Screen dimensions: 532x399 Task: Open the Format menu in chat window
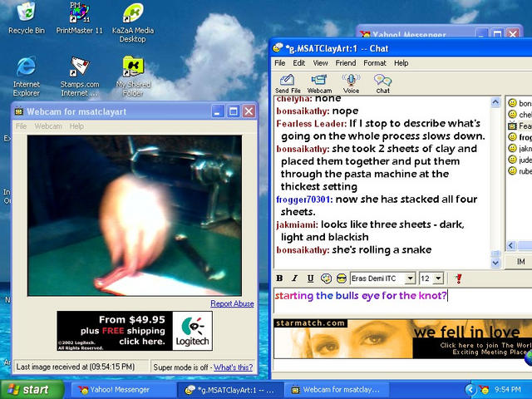(x=375, y=63)
